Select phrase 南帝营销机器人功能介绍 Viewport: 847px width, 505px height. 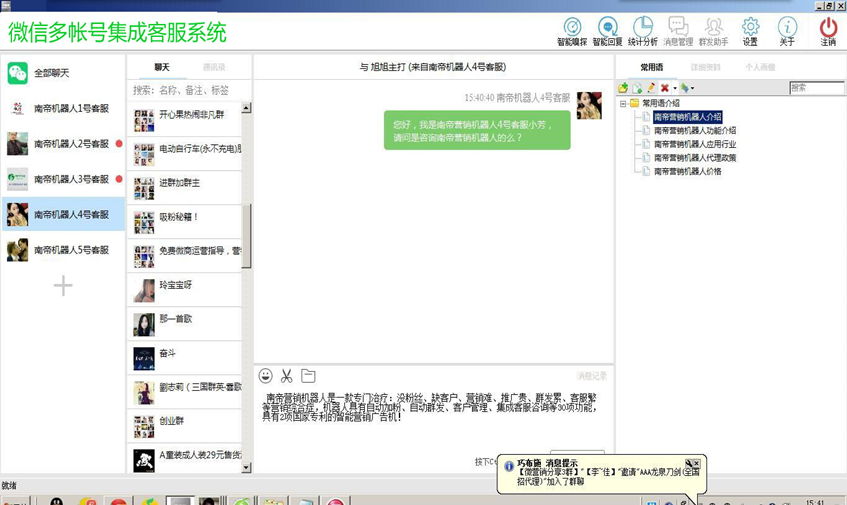click(695, 131)
